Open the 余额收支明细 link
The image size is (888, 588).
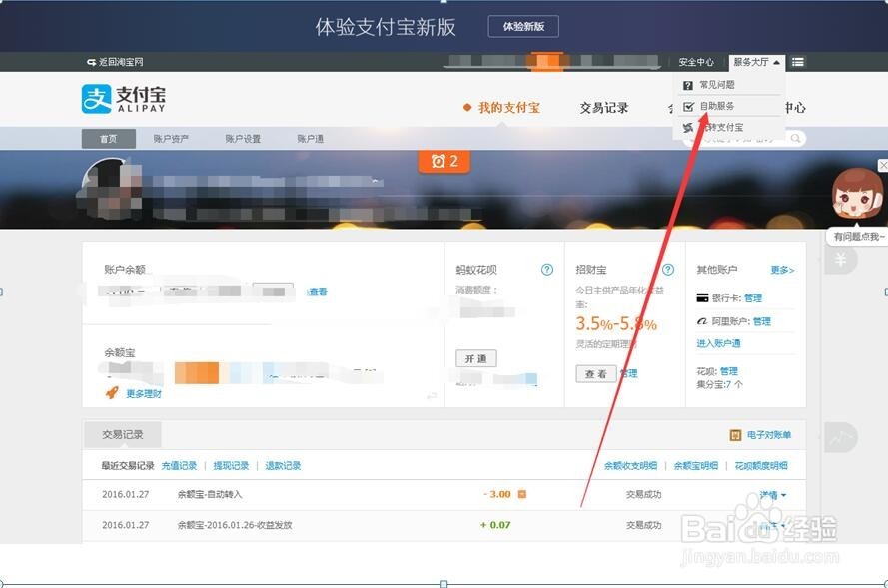[x=630, y=466]
